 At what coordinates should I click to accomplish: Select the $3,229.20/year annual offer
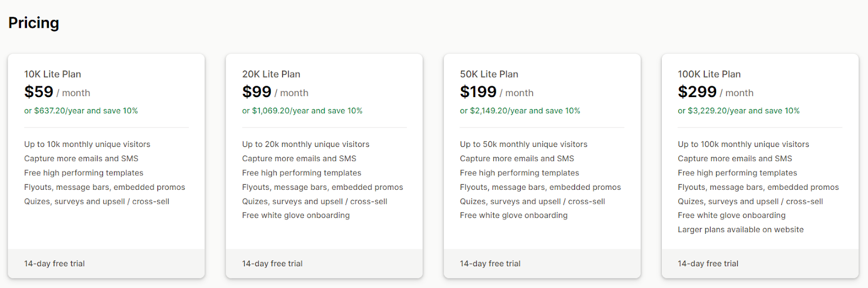(x=738, y=111)
